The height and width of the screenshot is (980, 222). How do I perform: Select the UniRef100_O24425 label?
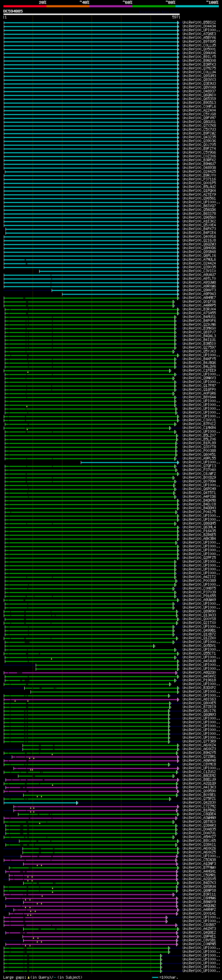199,172
